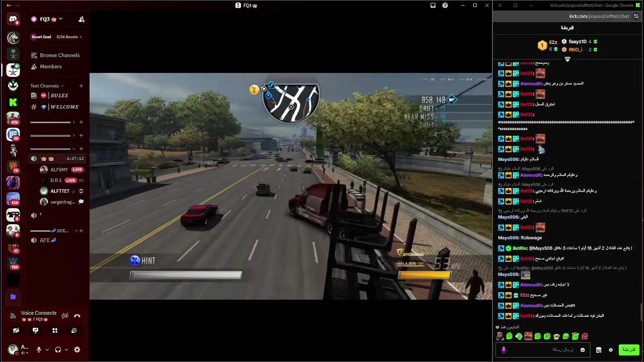Click top gifter ii2z on leaderboard

[553, 42]
